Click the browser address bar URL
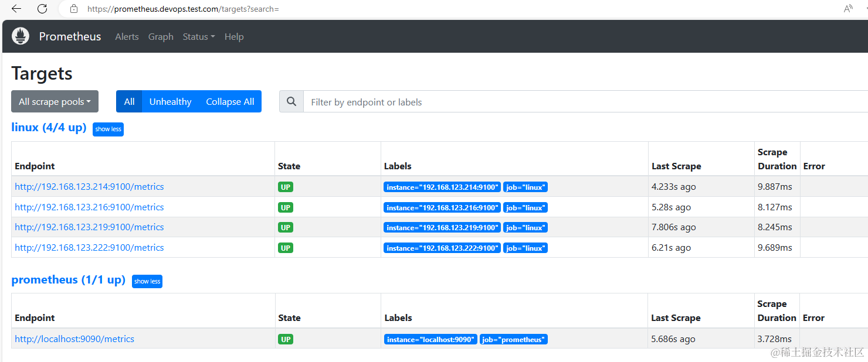Image resolution: width=868 pixels, height=362 pixels. point(183,9)
